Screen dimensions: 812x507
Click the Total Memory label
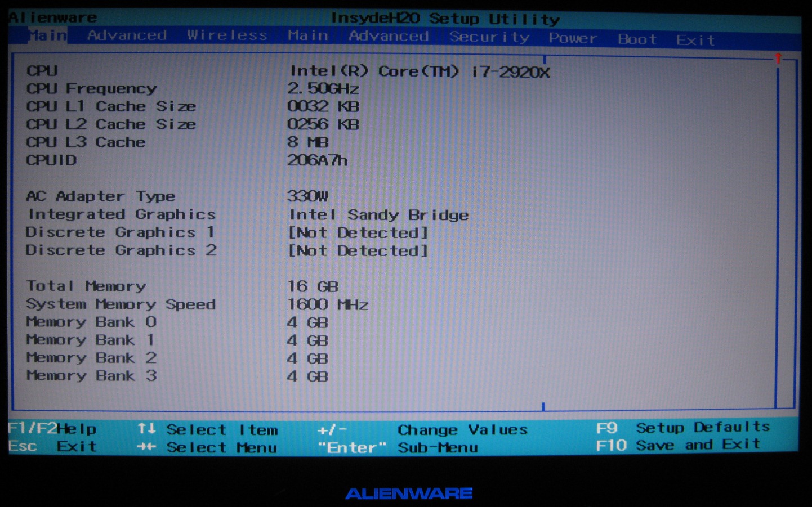86,286
